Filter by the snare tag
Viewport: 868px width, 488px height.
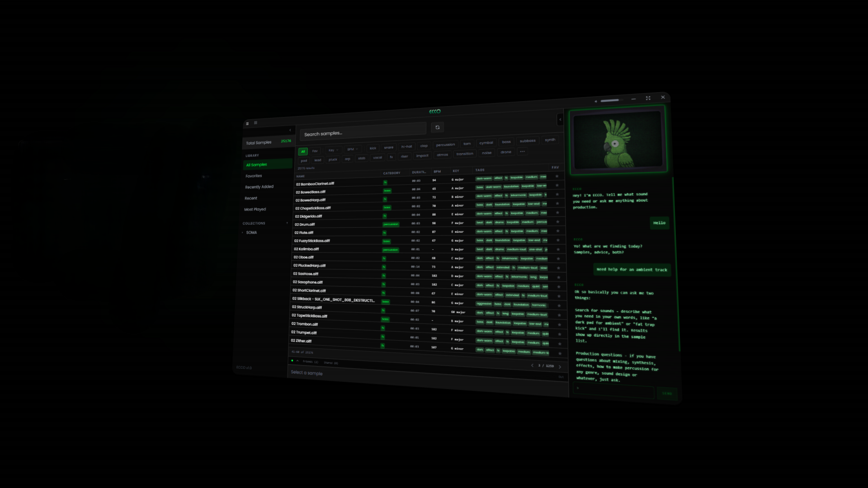388,147
